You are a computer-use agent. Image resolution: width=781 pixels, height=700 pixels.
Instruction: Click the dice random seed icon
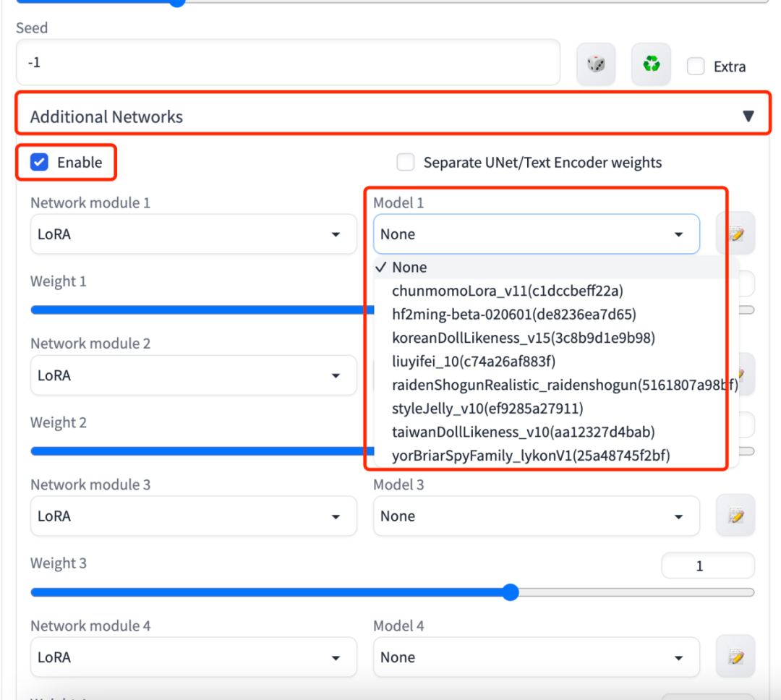click(596, 64)
